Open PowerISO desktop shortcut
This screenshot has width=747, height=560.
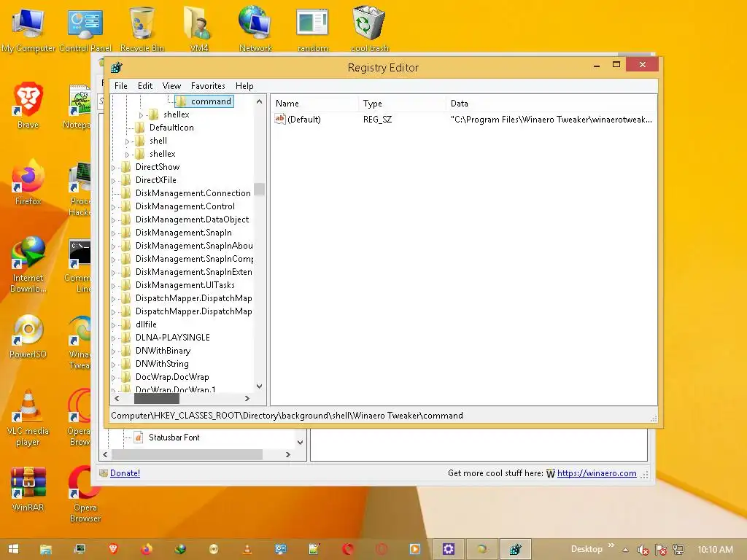tap(28, 336)
